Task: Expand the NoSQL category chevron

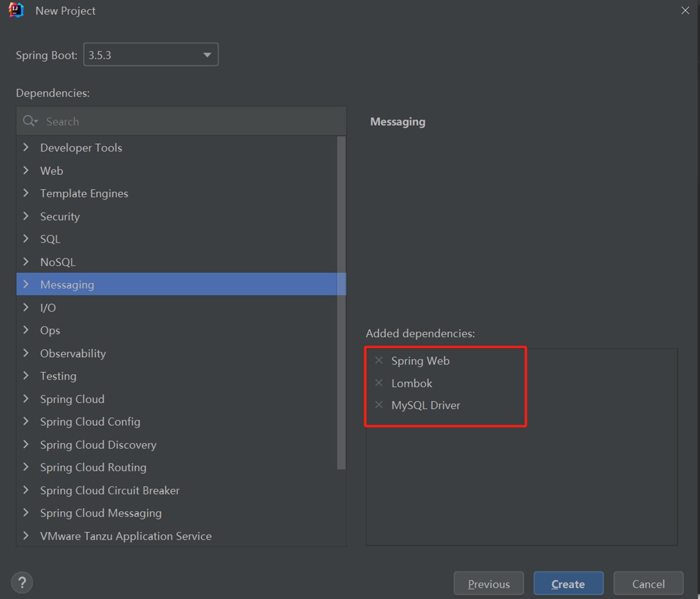Action: pyautogui.click(x=26, y=262)
